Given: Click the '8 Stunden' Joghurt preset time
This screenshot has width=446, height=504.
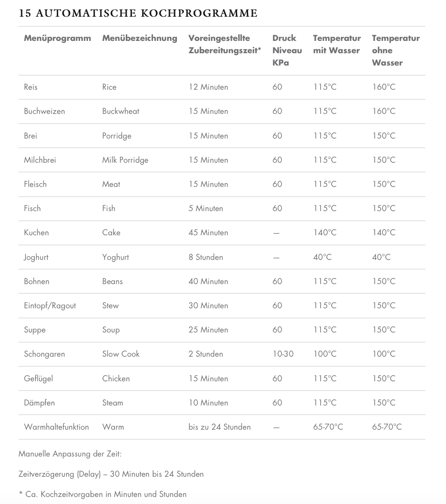Looking at the screenshot, I should (x=205, y=257).
